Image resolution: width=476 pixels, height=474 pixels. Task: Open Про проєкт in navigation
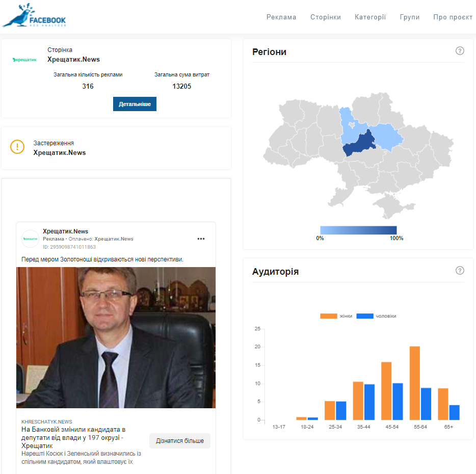pyautogui.click(x=453, y=17)
